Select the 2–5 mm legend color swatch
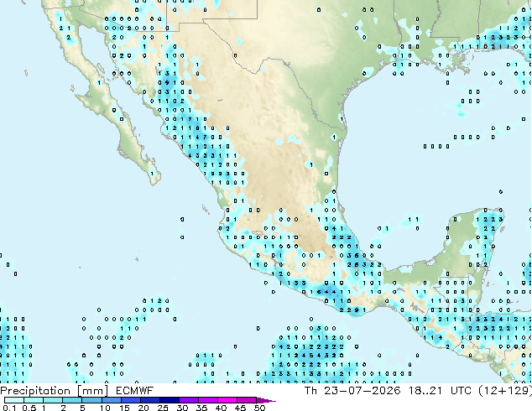The width and height of the screenshot is (532, 411). coord(72,400)
